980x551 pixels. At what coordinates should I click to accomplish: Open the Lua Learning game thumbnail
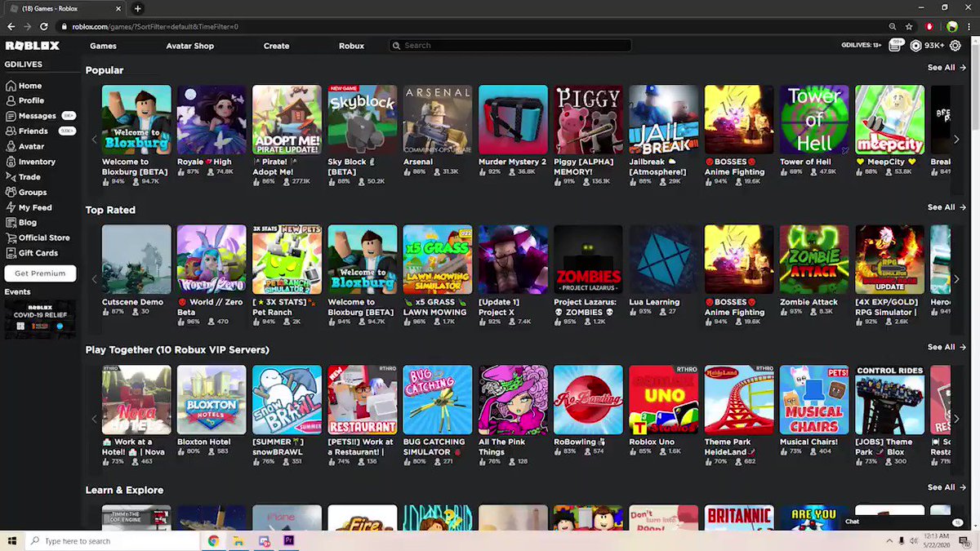point(663,260)
